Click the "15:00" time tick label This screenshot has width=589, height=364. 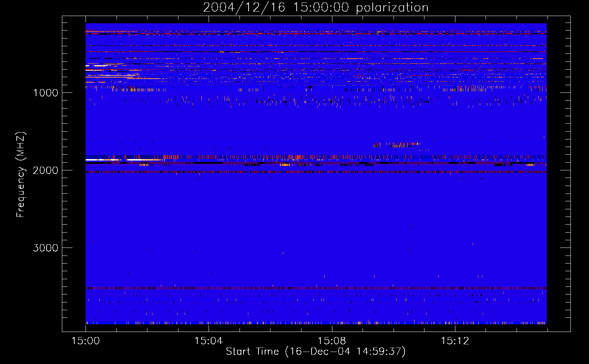pos(86,341)
